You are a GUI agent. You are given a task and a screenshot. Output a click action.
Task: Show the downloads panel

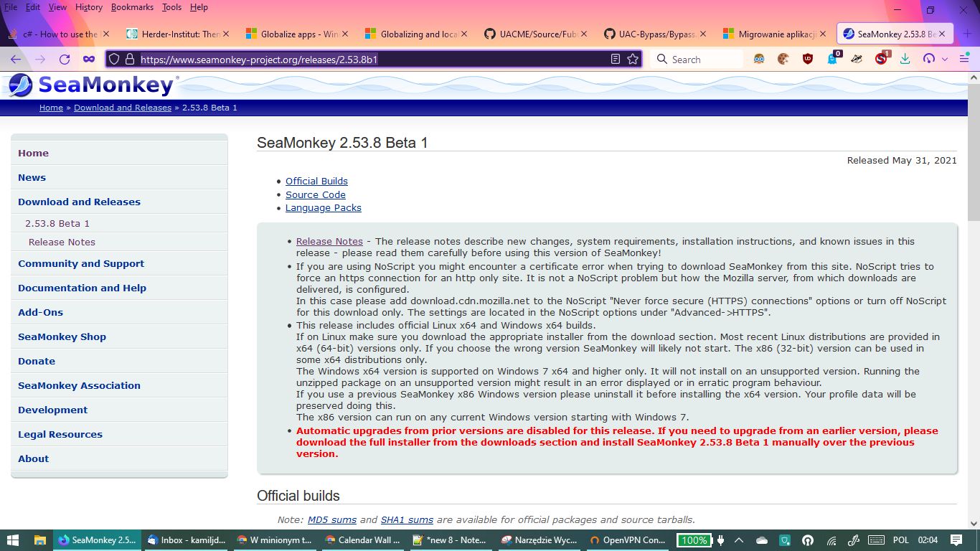coord(905,60)
